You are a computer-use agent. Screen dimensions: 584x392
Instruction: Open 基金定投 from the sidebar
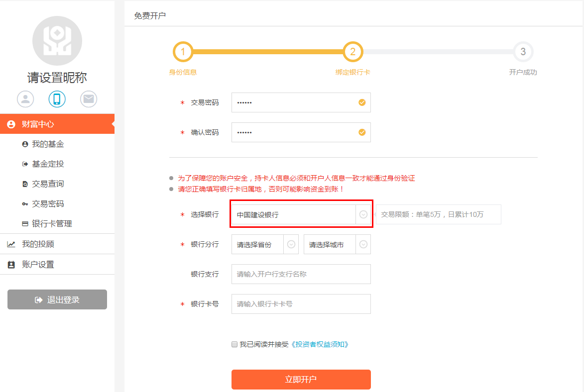25,164
